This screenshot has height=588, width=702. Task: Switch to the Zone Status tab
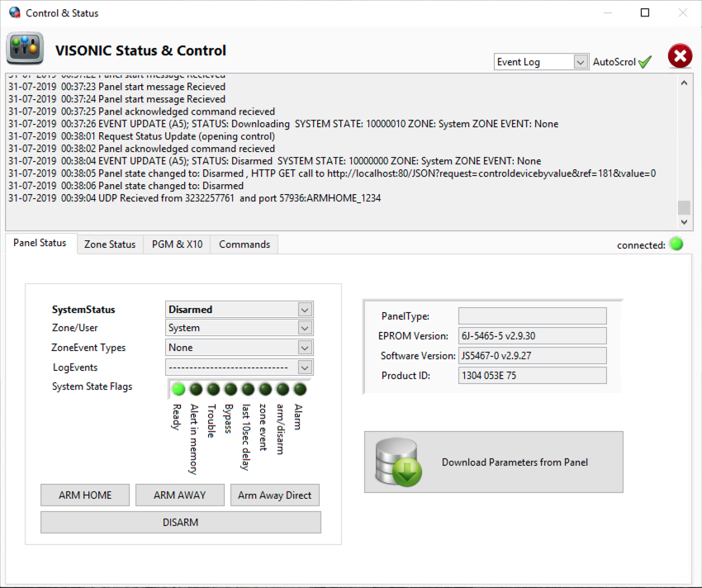[x=110, y=244]
